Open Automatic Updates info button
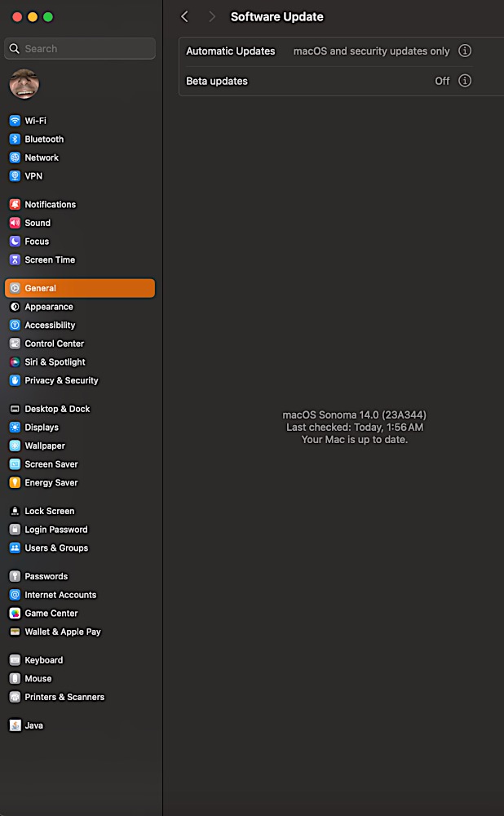 pyautogui.click(x=465, y=51)
